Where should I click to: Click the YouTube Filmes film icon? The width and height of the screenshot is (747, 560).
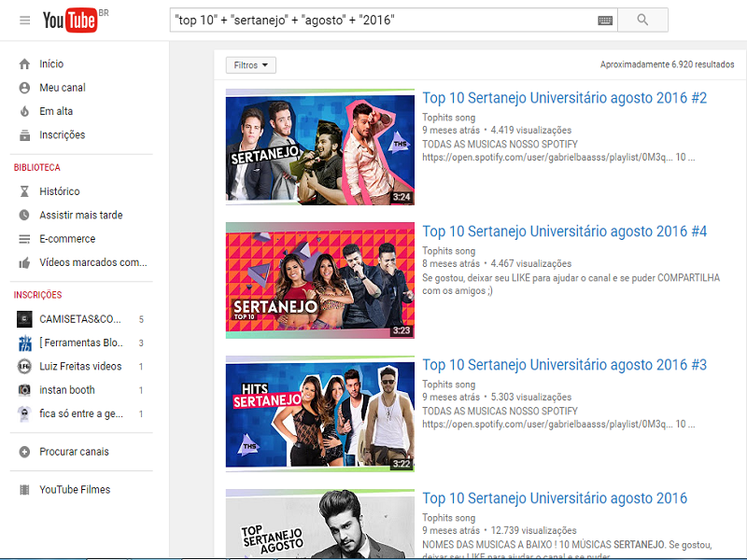coord(24,489)
